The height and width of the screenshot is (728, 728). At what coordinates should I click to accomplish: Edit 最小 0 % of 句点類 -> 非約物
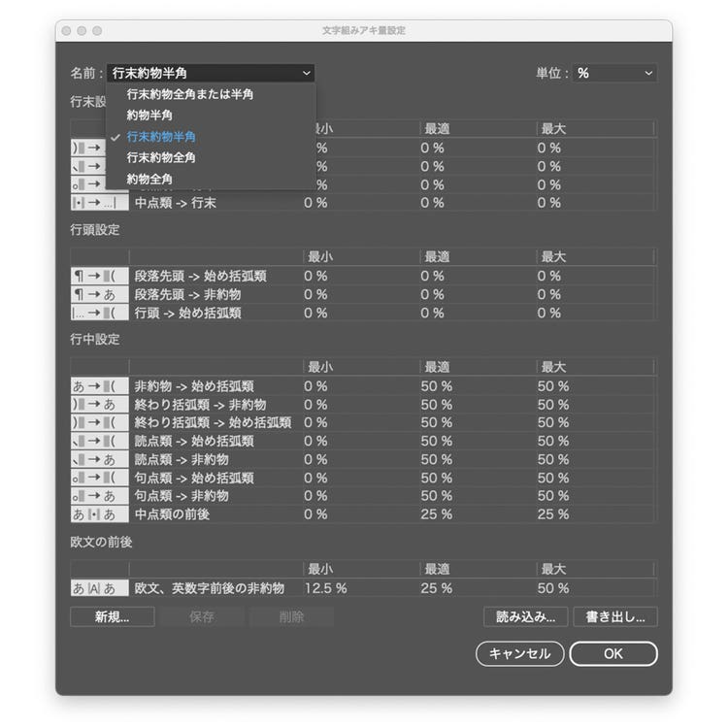click(x=315, y=496)
